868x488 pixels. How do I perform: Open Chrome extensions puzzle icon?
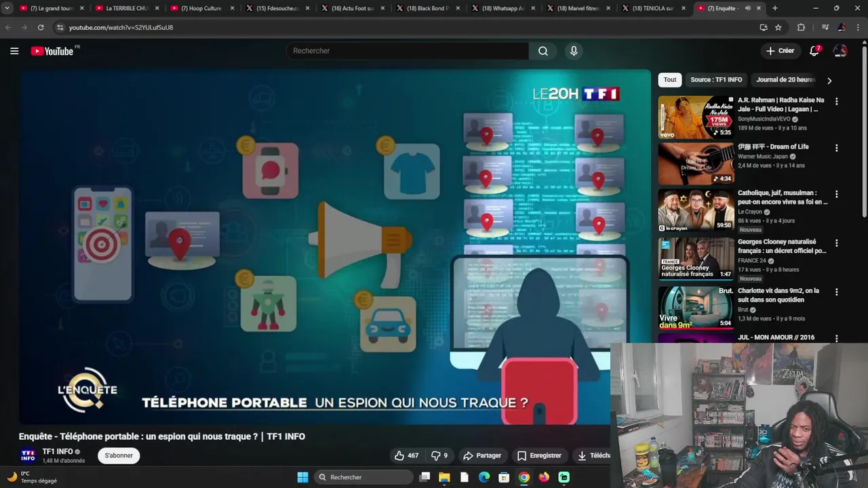click(801, 27)
